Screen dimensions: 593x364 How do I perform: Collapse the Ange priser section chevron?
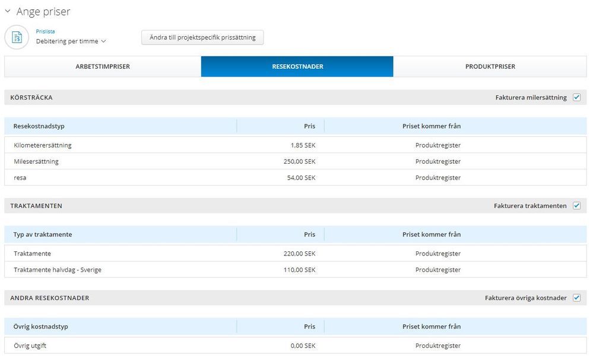(x=8, y=11)
